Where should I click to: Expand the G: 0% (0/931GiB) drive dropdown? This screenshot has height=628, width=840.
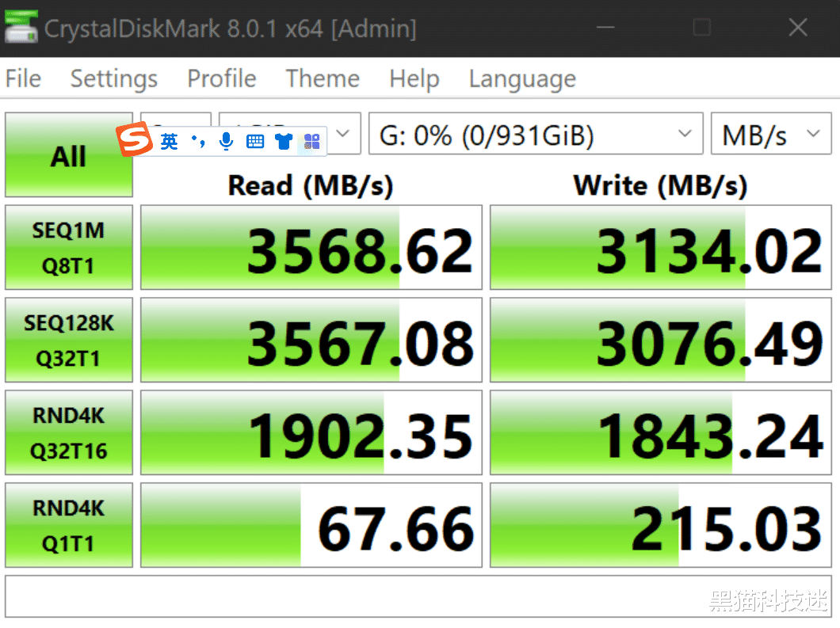click(x=536, y=134)
